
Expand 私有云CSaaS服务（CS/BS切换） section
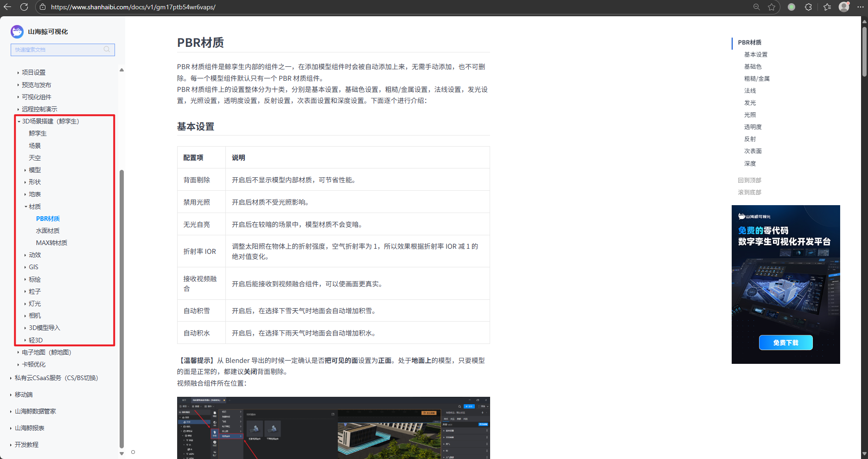11,378
